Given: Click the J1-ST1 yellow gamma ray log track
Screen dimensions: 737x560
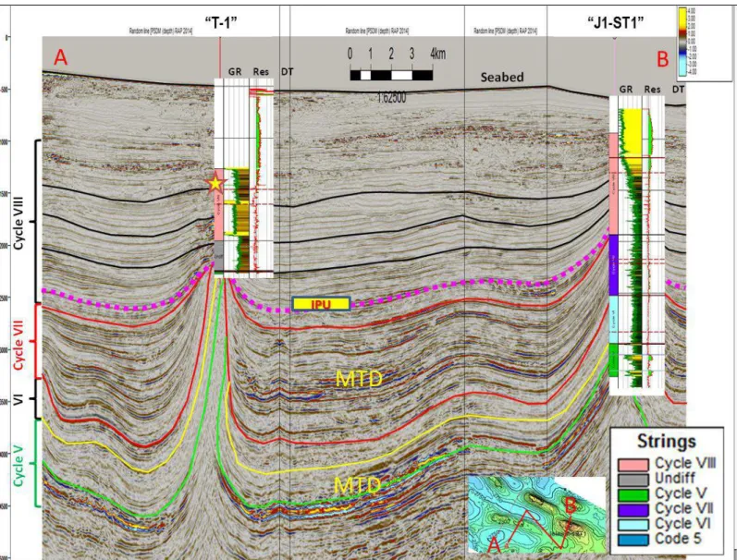Looking at the screenshot, I should [x=630, y=248].
